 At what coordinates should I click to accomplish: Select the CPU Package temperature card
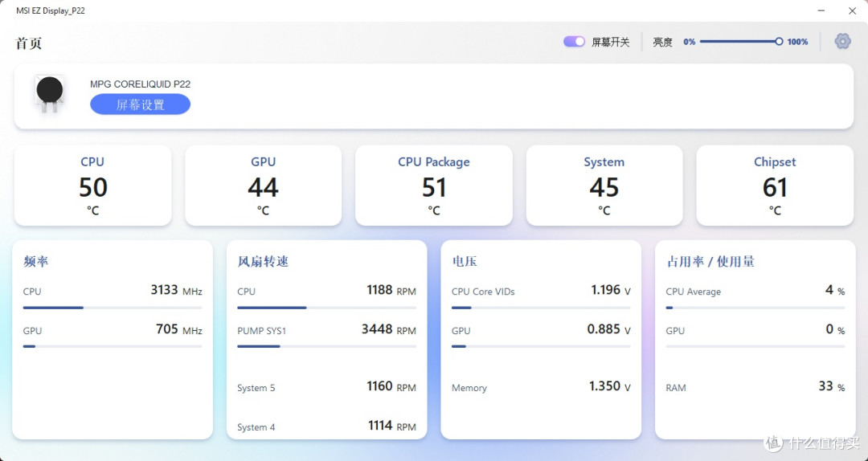[433, 186]
